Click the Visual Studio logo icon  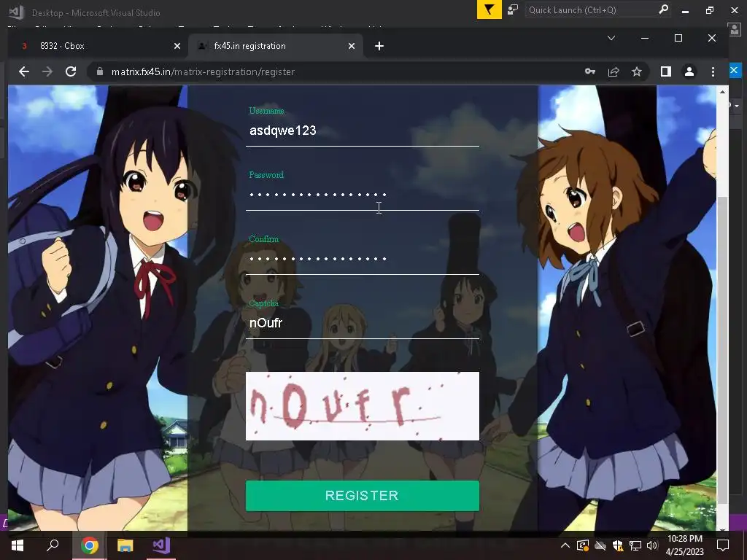coord(16,12)
